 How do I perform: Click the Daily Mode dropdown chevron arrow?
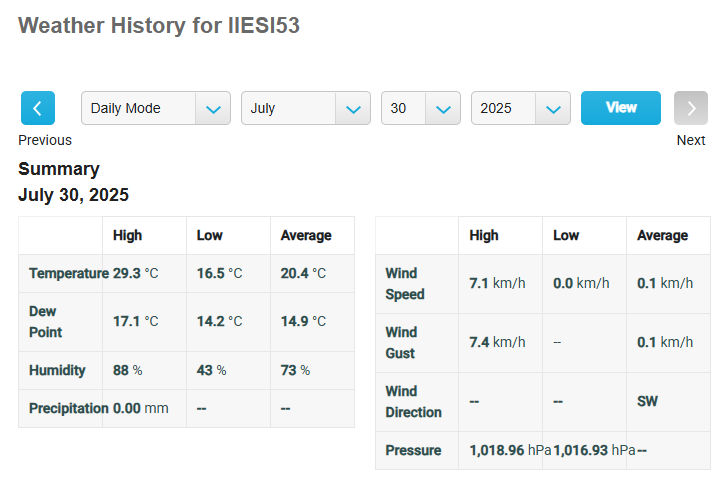click(213, 109)
